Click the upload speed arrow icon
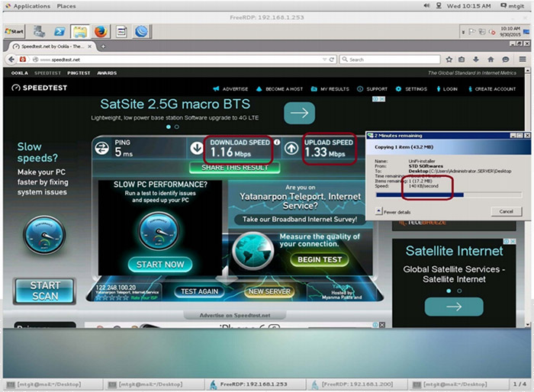The height and width of the screenshot is (392, 534). click(291, 148)
